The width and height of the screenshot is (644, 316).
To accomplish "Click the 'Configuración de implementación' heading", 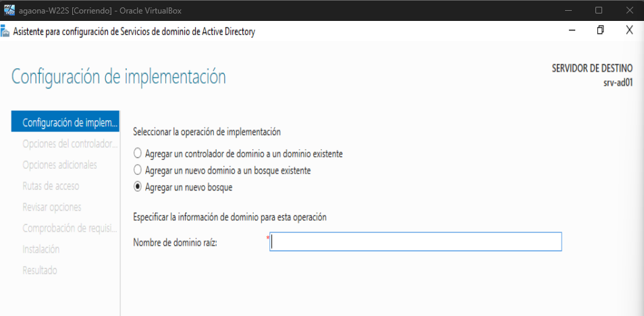I will (x=119, y=77).
